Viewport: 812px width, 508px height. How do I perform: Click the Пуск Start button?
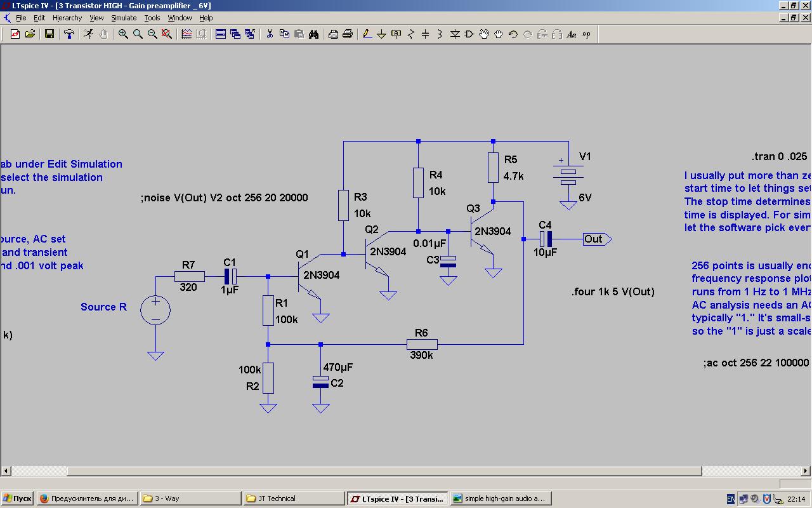(17, 498)
